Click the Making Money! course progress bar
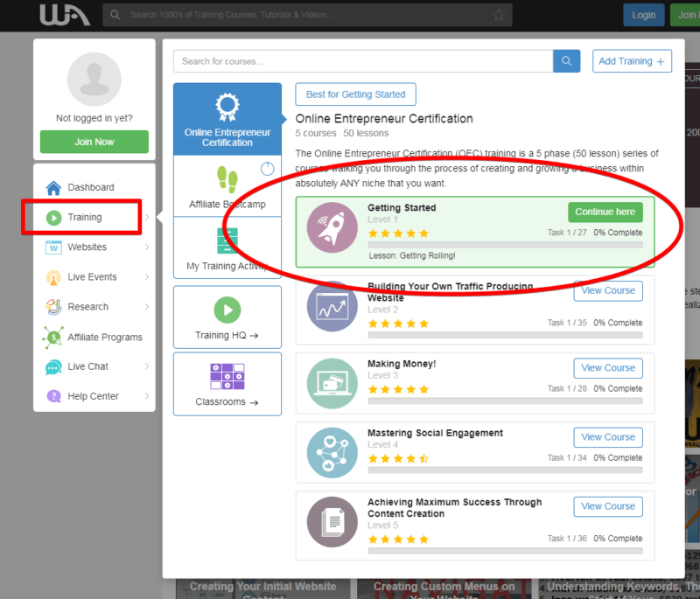This screenshot has height=599, width=700. pyautogui.click(x=506, y=401)
